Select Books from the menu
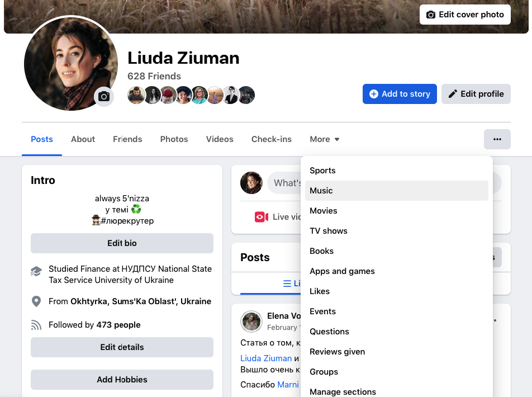Screen dimensions: 532x397 [397, 251]
